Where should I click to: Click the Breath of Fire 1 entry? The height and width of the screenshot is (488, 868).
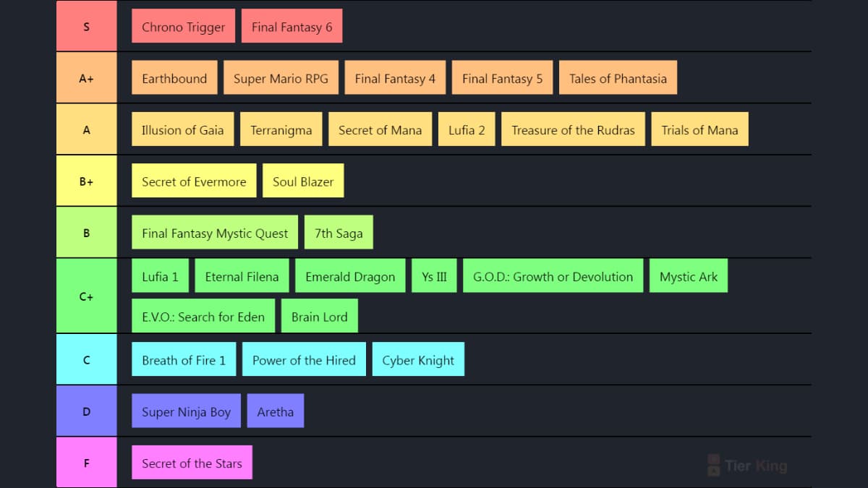click(184, 359)
